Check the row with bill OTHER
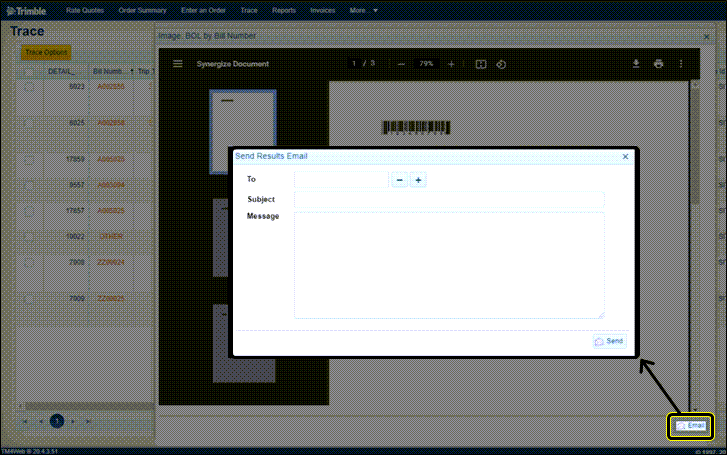727x455 pixels. click(29, 237)
